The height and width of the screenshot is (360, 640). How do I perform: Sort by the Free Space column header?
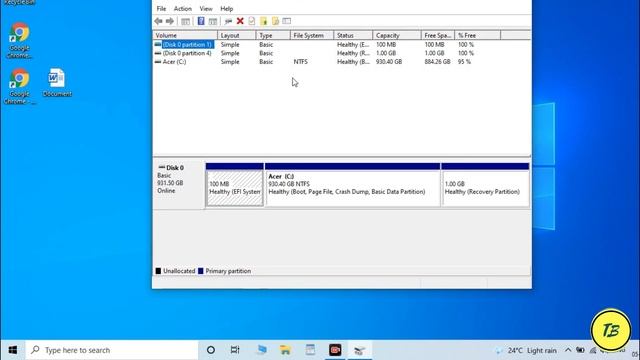pyautogui.click(x=438, y=36)
